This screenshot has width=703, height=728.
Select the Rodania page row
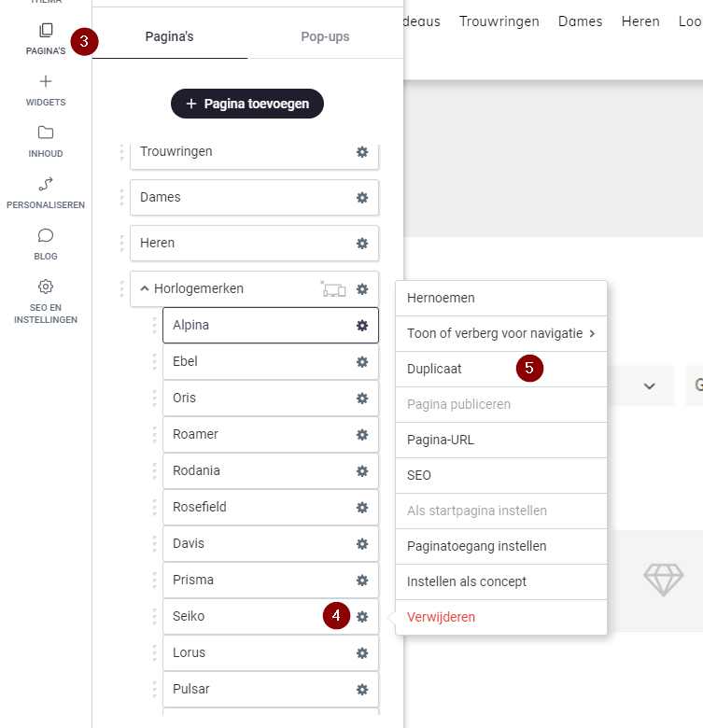click(x=271, y=471)
